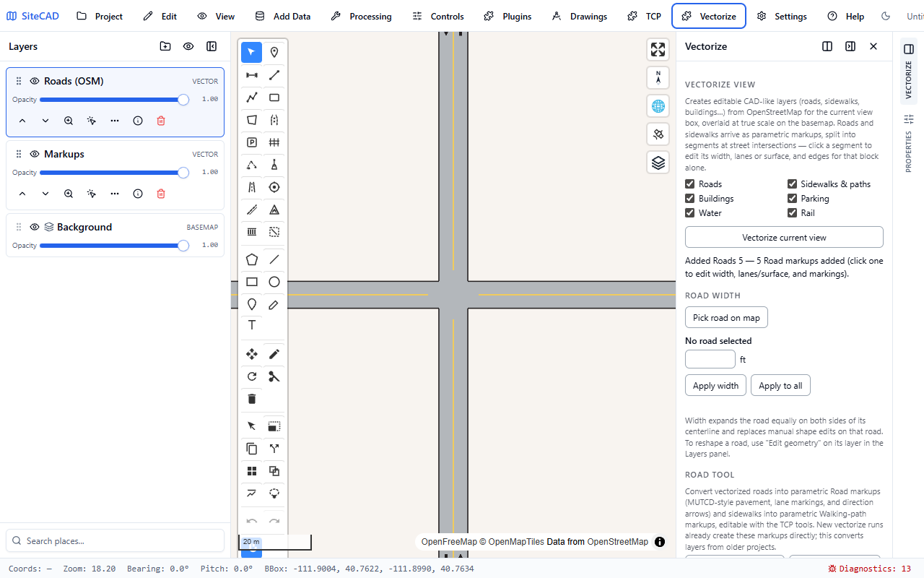Viewport: 924px width, 578px height.
Task: Open more options for Roads (OSM) layer
Action: [x=115, y=121]
